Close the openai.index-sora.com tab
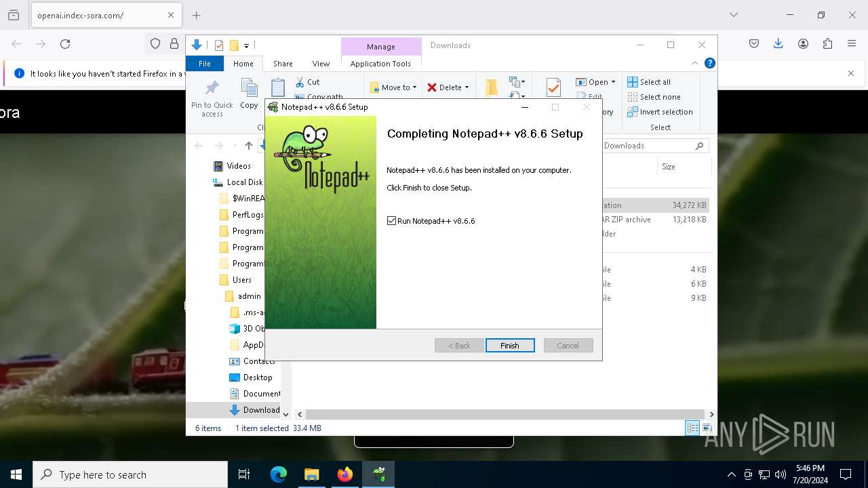Viewport: 868px width, 488px height. coord(171,15)
